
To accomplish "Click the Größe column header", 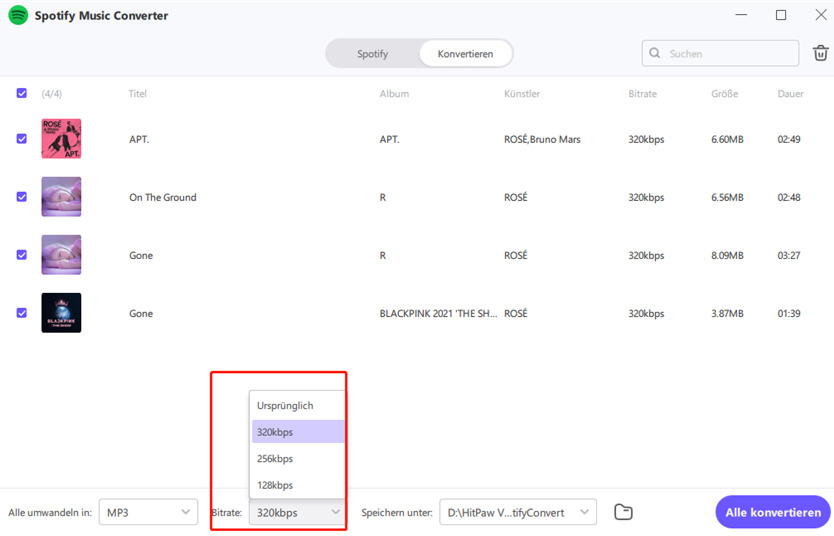I will pos(724,94).
